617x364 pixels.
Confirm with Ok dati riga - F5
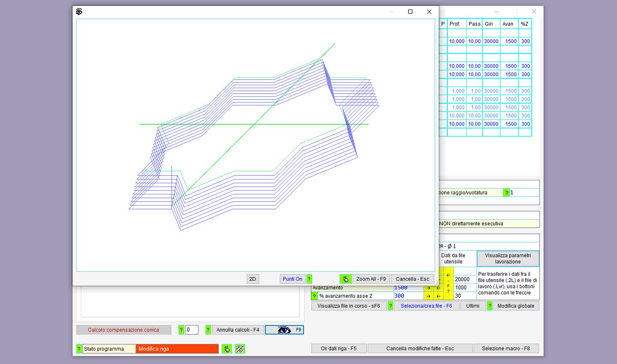click(x=339, y=349)
